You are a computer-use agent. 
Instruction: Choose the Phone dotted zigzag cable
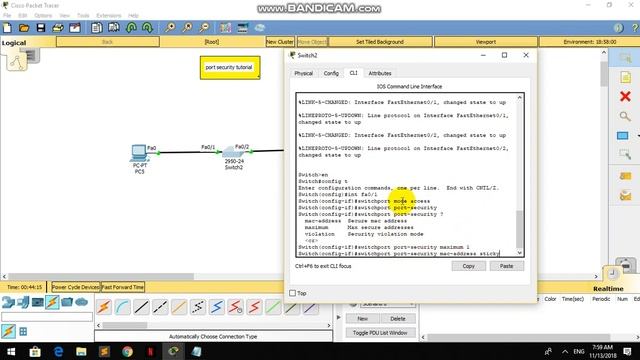[x=198, y=307]
